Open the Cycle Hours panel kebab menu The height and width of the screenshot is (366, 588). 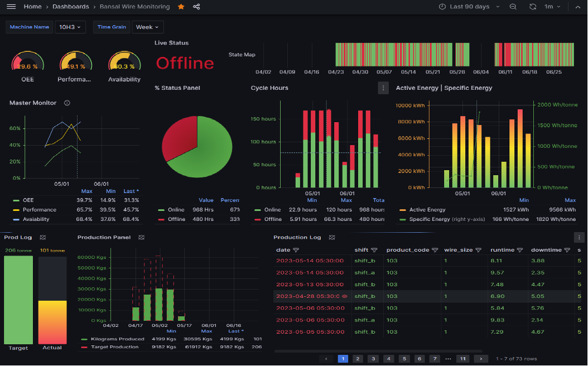(x=383, y=88)
